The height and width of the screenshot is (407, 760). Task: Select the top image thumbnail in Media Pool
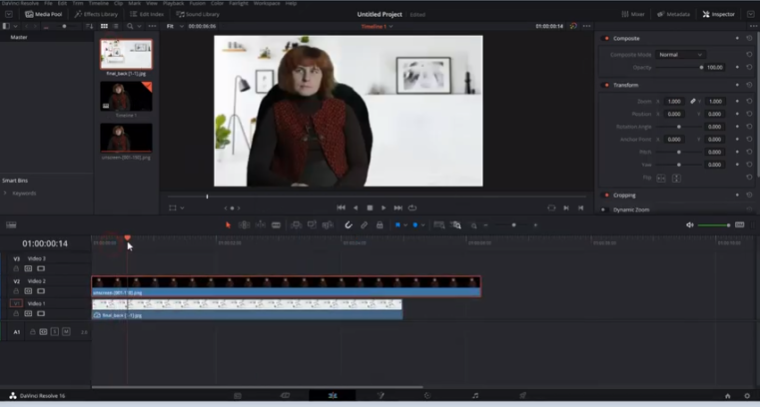point(126,54)
